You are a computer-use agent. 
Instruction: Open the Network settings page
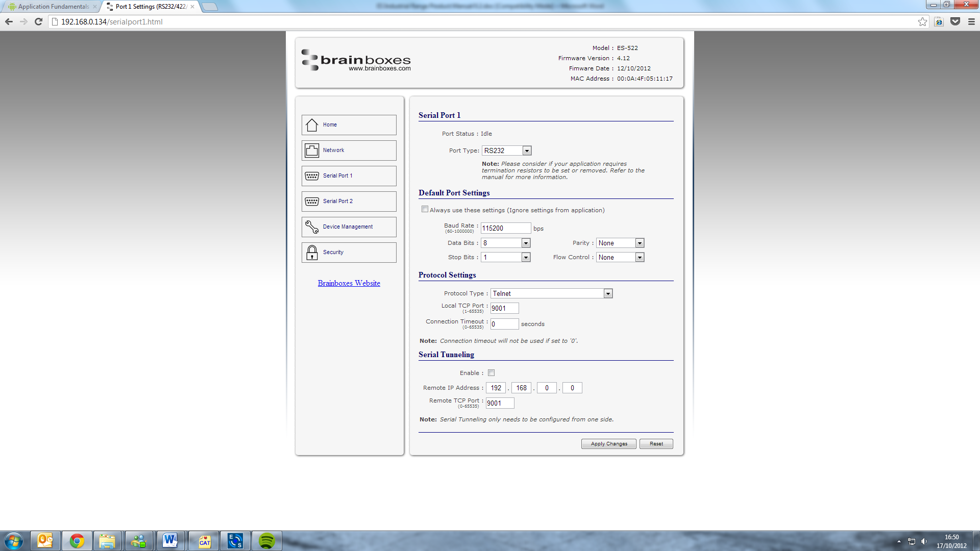(349, 150)
